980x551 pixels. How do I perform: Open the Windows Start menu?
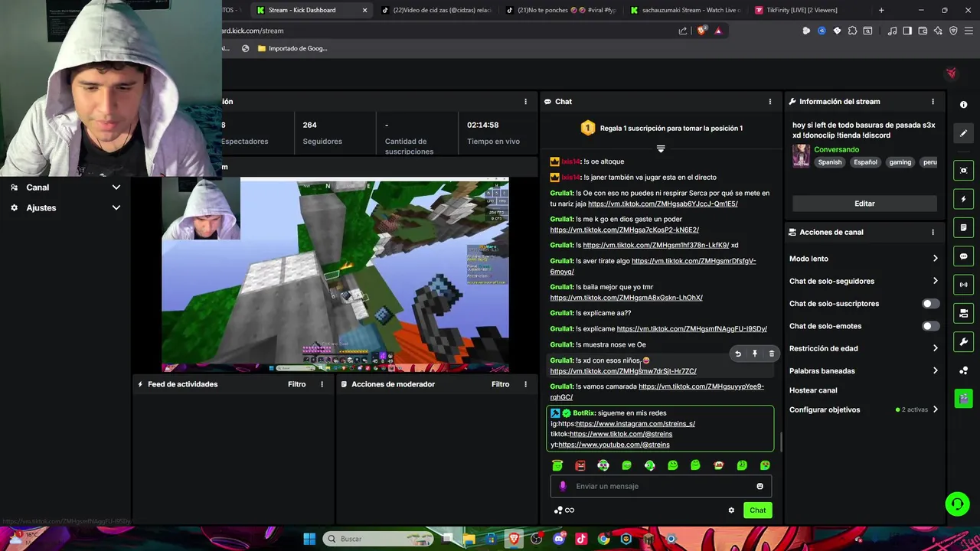tap(309, 539)
